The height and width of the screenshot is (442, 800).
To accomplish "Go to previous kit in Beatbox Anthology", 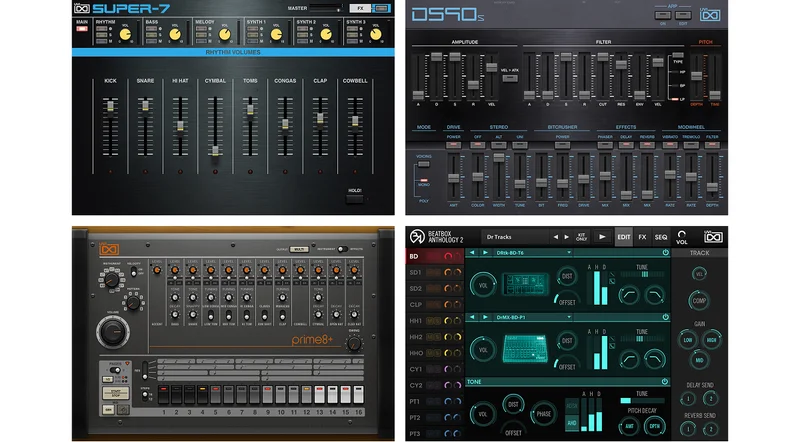I will [556, 237].
